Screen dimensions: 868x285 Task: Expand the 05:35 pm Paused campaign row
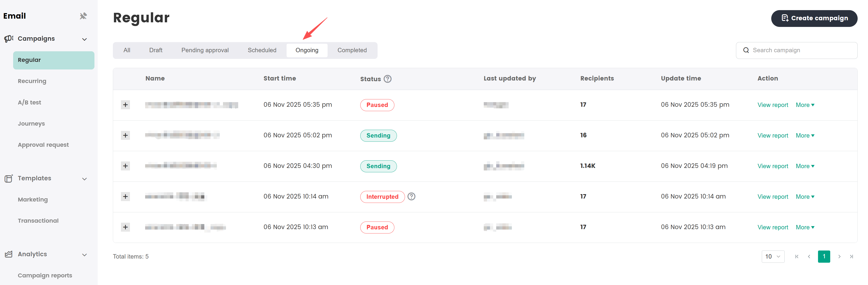(125, 105)
